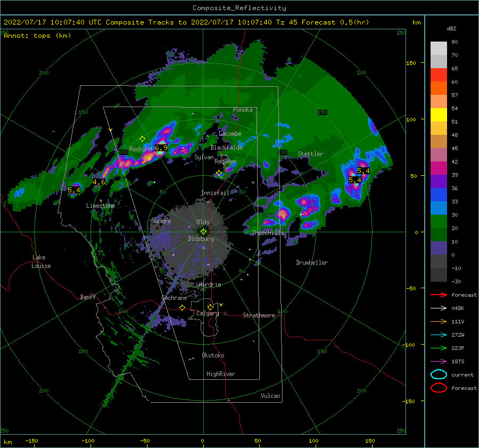Click the radar site diamond between Olds and Didsbury
479x448 pixels.
[203, 232]
